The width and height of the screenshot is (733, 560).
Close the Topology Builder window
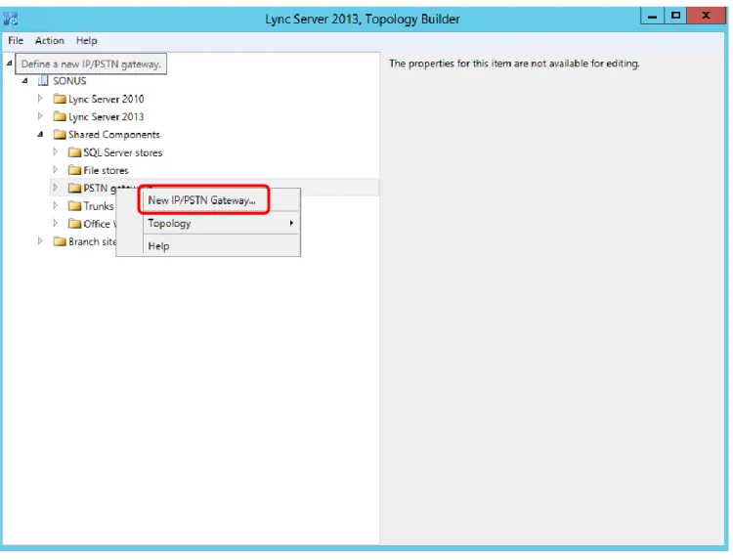[707, 16]
